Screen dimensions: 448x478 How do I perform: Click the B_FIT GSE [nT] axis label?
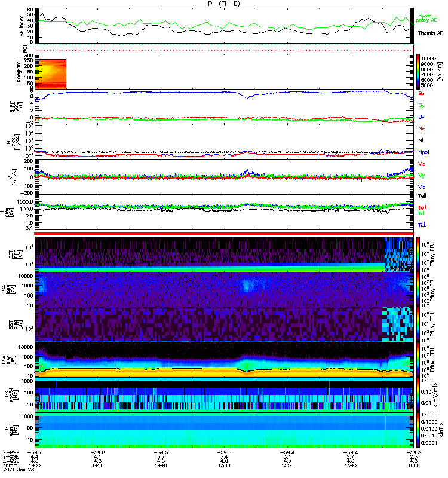[x=17, y=107]
